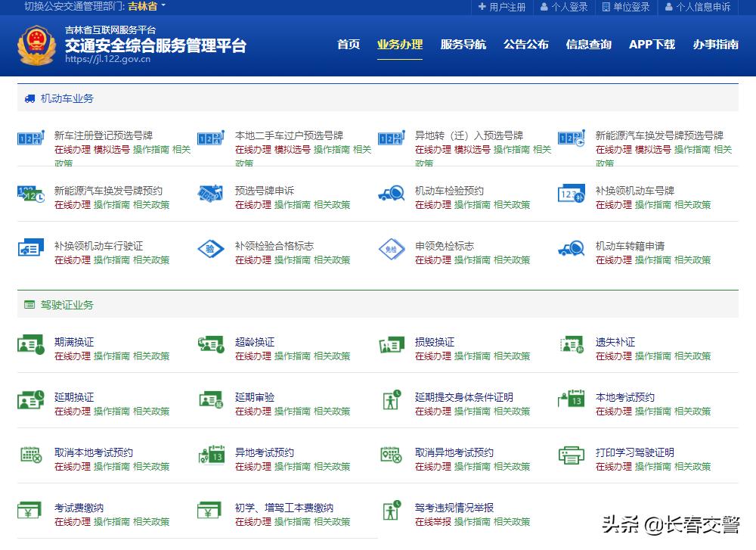Open the APP下载 nav tab
The height and width of the screenshot is (550, 756).
(x=652, y=45)
